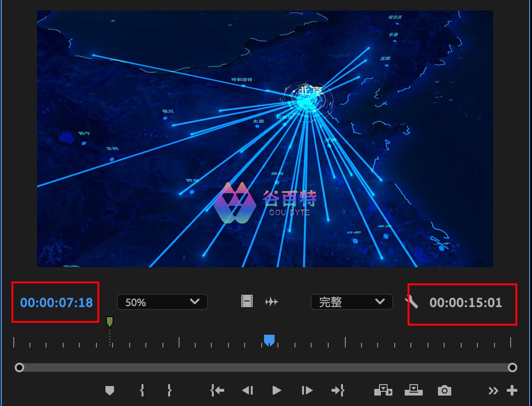532x406 pixels.
Task: Click the Insert edit icon
Action: (383, 390)
